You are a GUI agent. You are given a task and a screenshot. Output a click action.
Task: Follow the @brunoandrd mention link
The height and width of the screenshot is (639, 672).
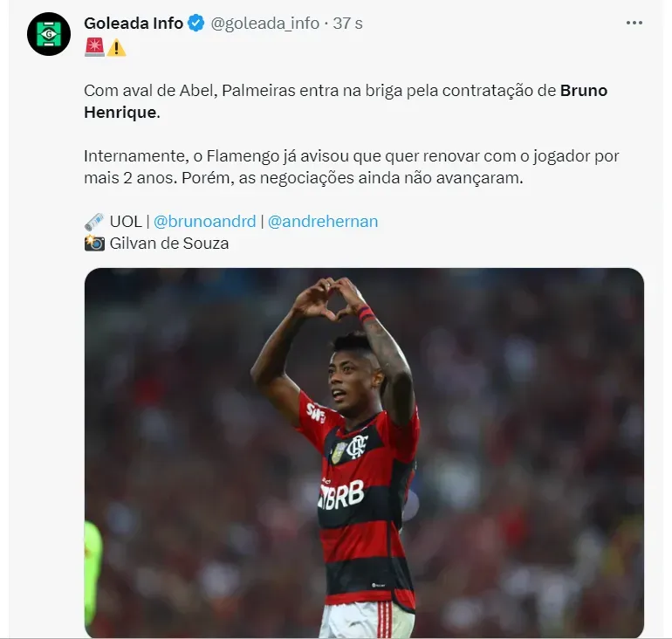[204, 222]
